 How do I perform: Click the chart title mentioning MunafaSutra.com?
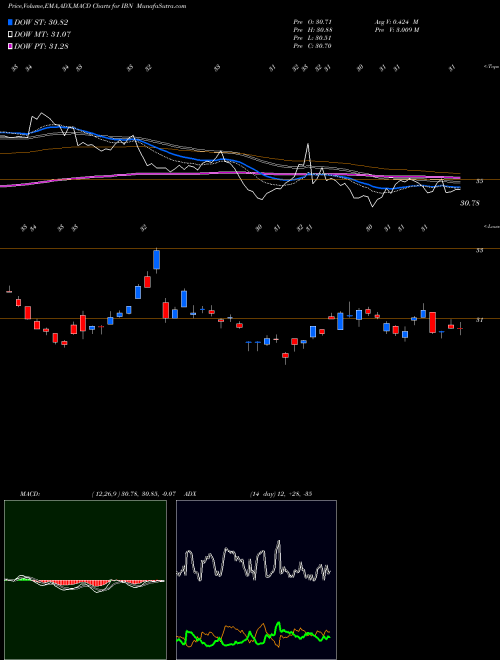coord(97,6)
